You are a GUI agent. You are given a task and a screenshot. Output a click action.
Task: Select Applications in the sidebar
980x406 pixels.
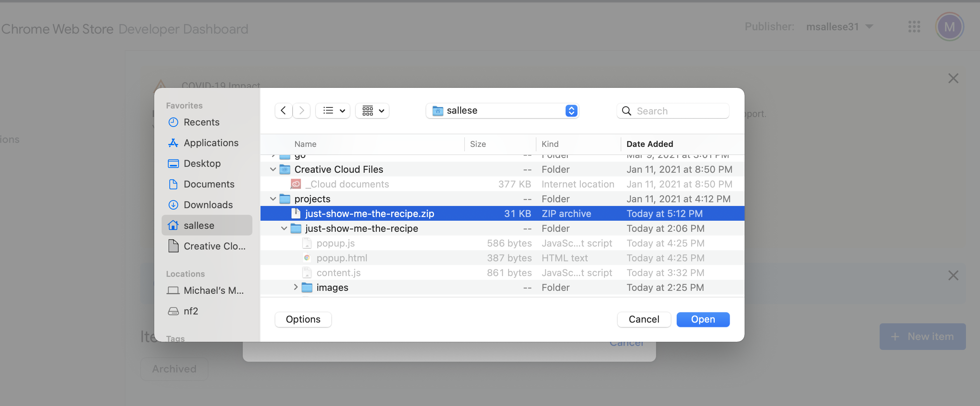pos(207,143)
